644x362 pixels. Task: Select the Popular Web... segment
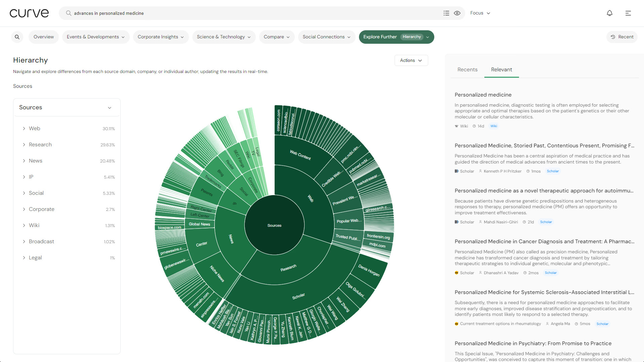point(349,221)
